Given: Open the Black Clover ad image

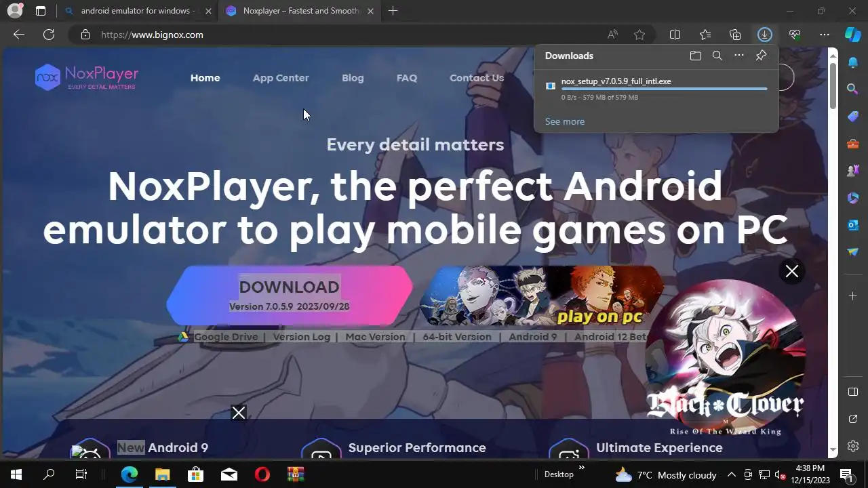Looking at the screenshot, I should coord(725,357).
